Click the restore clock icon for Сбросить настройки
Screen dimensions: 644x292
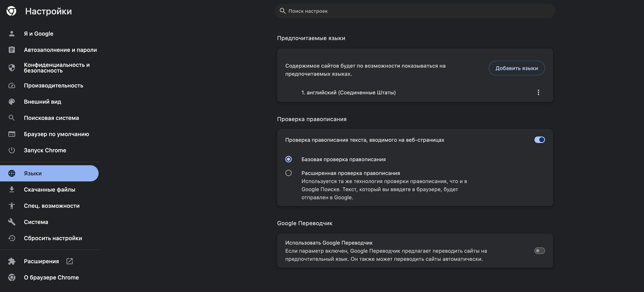coord(12,238)
